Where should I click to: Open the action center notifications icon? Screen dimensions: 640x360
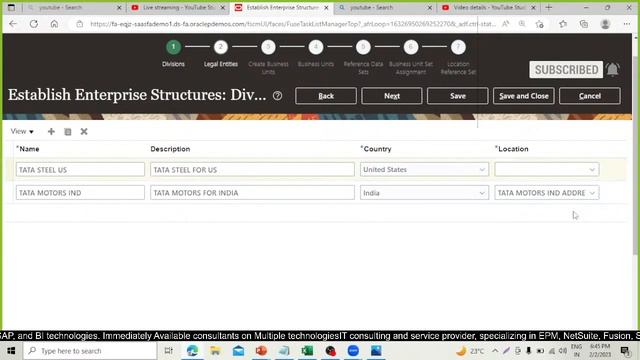625,351
